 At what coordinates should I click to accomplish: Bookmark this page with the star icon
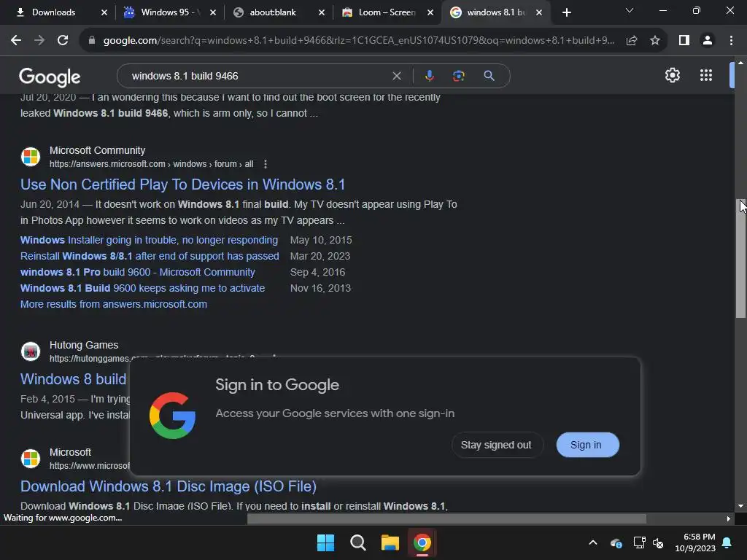(655, 41)
